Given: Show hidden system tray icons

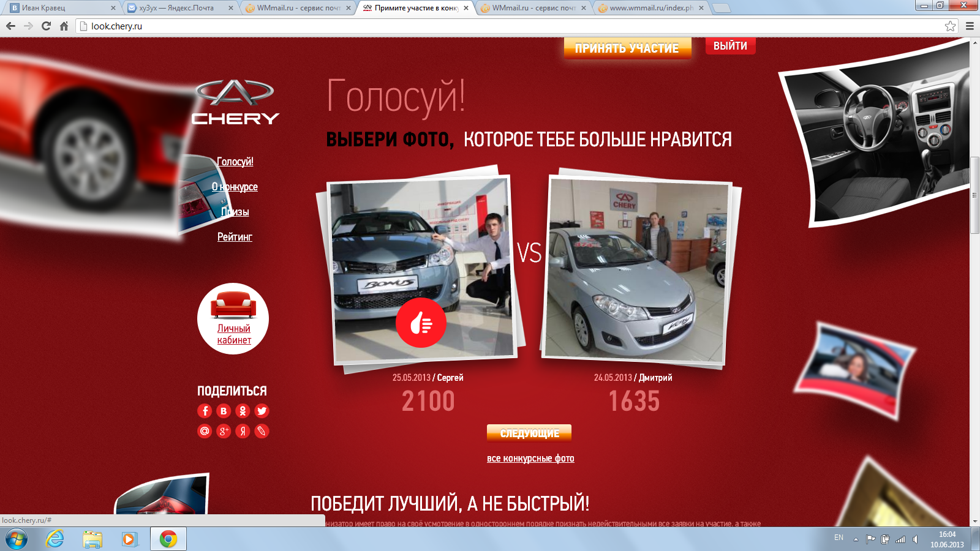Looking at the screenshot, I should coord(856,539).
